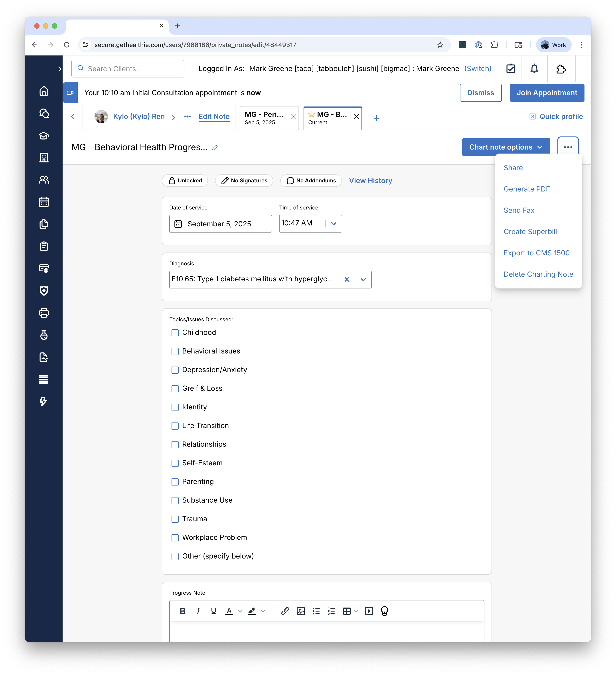Image resolution: width=616 pixels, height=675 pixels.
Task: Click the Join Appointment button
Action: [547, 93]
